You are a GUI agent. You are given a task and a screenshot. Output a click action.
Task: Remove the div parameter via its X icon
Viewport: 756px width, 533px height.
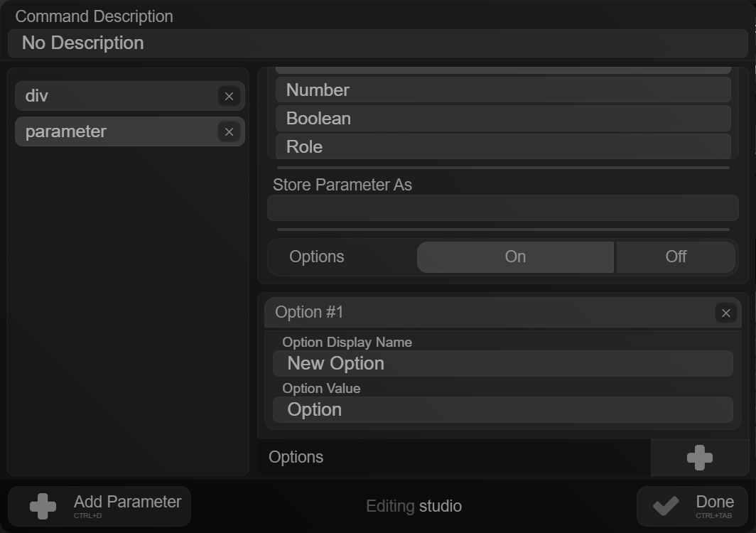[229, 96]
